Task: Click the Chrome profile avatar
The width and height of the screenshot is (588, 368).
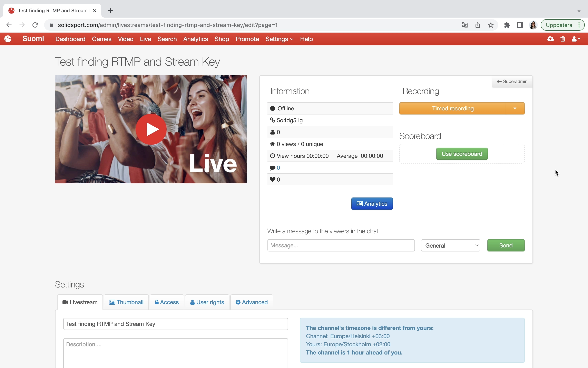Action: (533, 25)
